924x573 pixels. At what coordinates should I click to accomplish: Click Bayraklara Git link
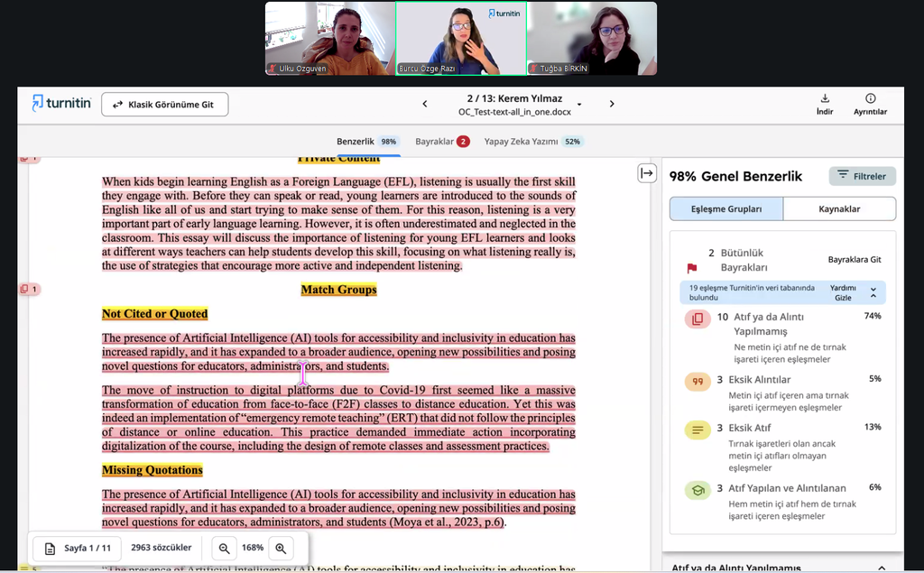(854, 260)
